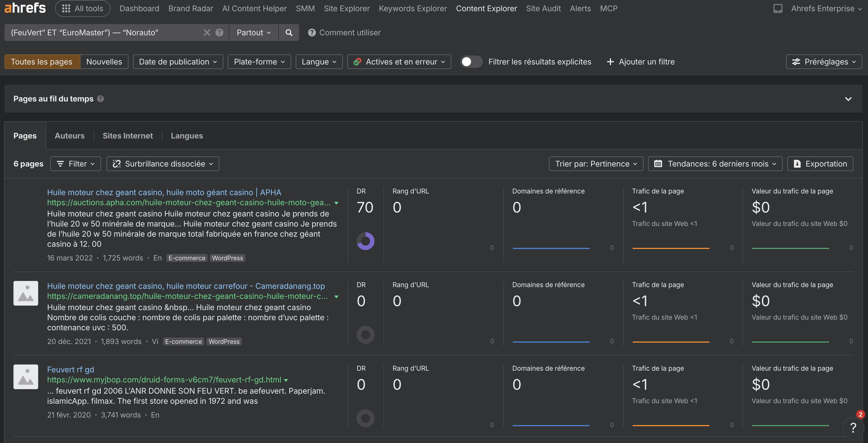The width and height of the screenshot is (868, 443).
Task: Select the Toutes les pages option
Action: pos(42,62)
